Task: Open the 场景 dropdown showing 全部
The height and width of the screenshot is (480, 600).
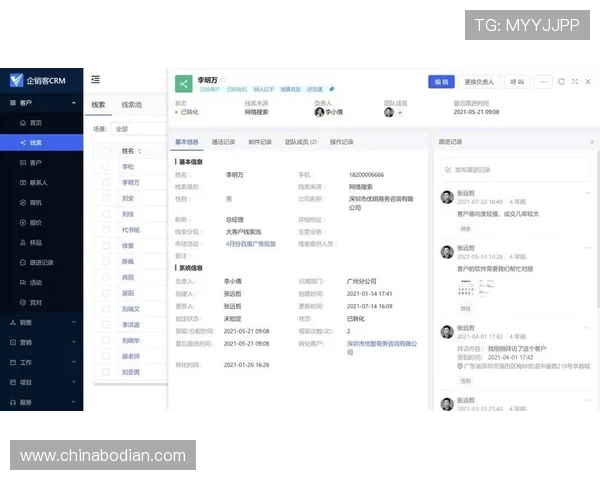Action: click(137, 129)
